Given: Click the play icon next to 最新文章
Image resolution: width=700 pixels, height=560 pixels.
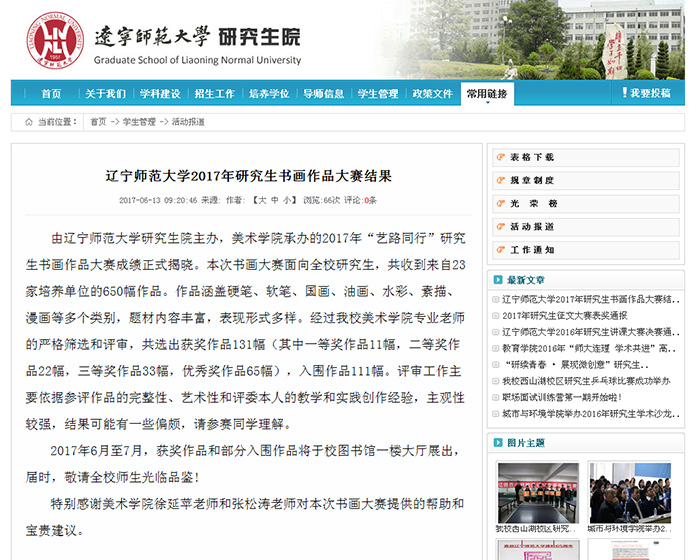Looking at the screenshot, I should click(x=497, y=280).
